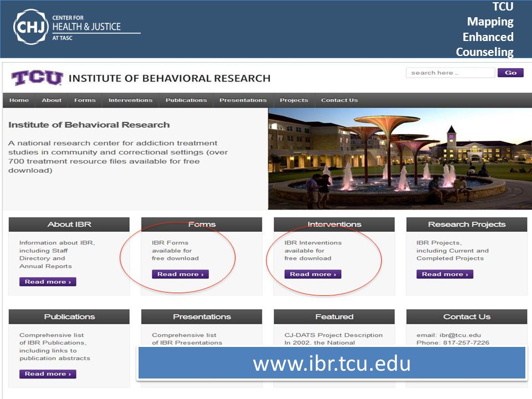This screenshot has width=532, height=399.
Task: Click 'Institute of Behavioral Research' banner heading
Action: [x=89, y=125]
